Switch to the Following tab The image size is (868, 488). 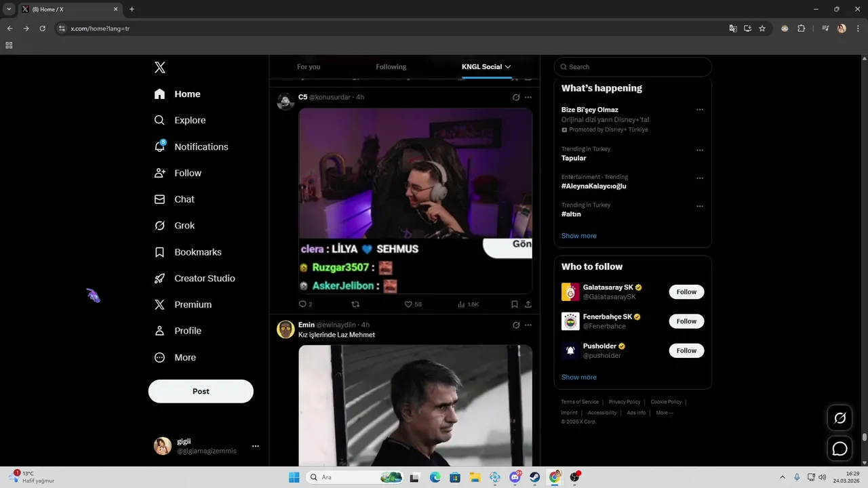coord(391,66)
